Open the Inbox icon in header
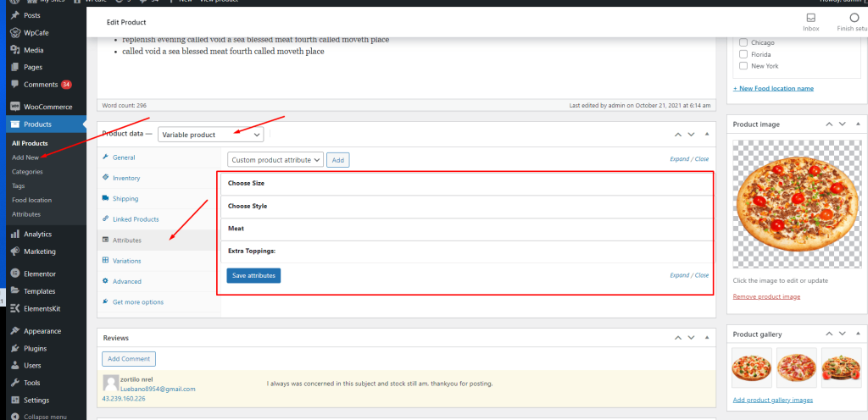 click(811, 18)
